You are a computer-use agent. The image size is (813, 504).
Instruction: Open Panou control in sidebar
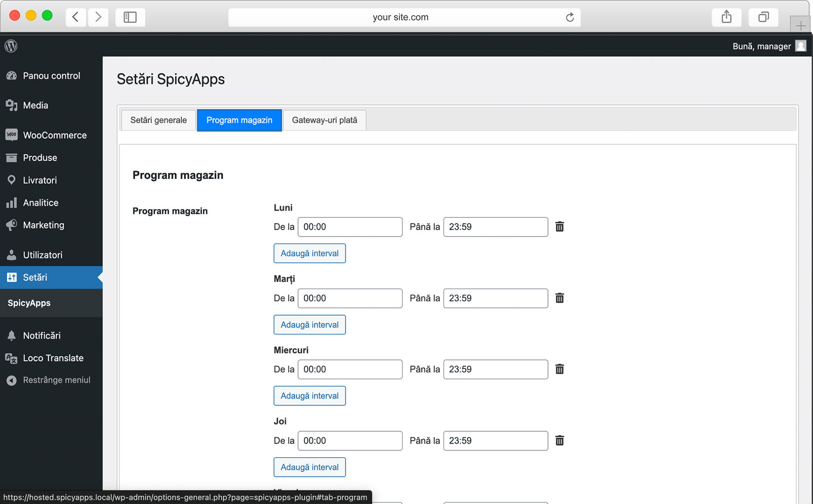51,76
